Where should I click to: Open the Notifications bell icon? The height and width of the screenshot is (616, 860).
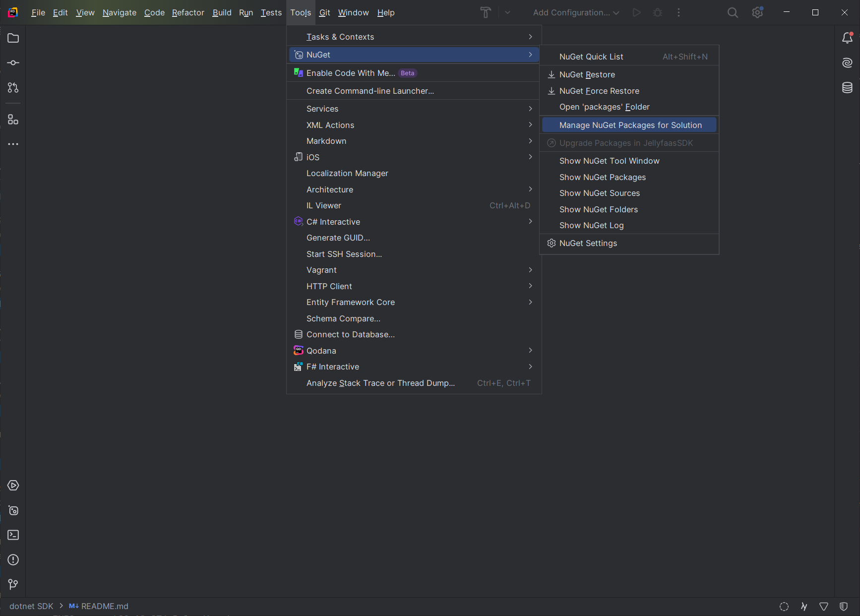[x=847, y=38]
